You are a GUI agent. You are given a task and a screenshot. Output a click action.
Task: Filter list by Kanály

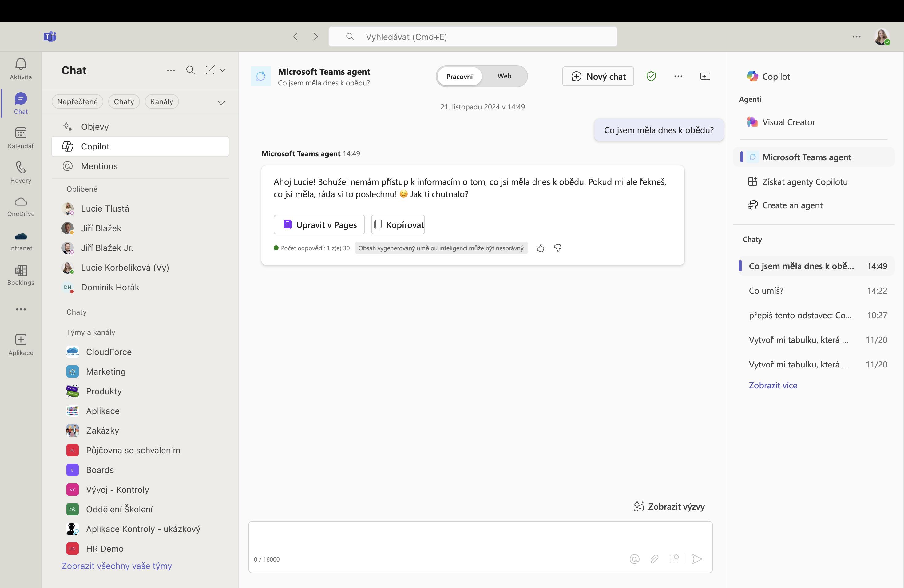(x=161, y=101)
